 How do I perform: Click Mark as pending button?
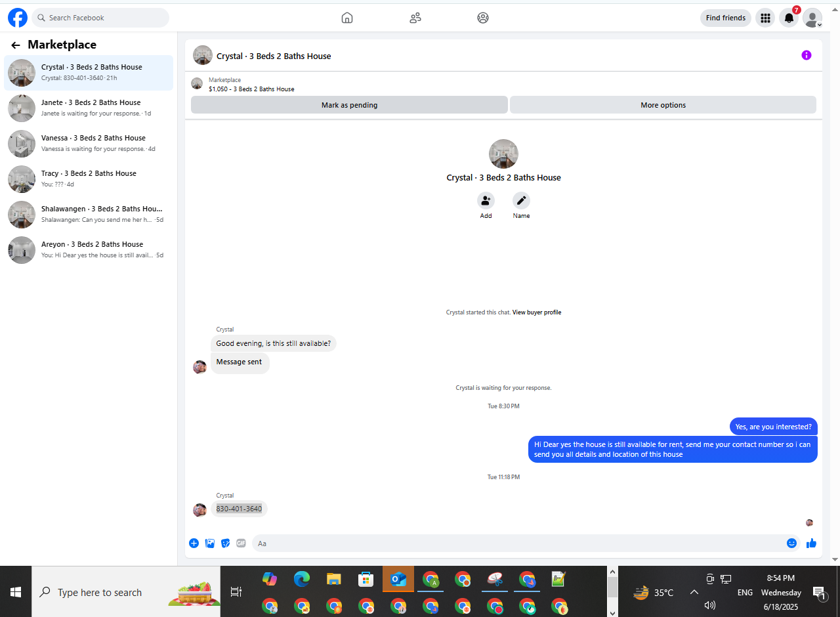[x=349, y=105]
